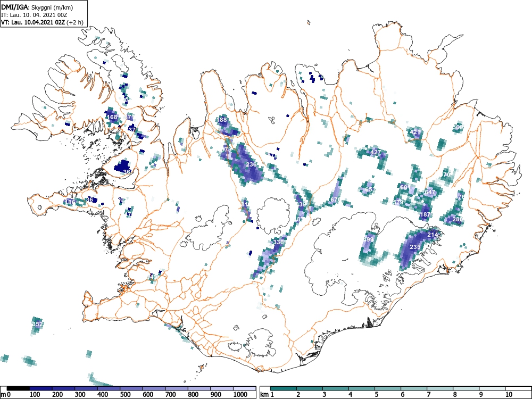The width and height of the screenshot is (532, 399).
Task: Click the 'm 0' legend start label
Action: click(x=5, y=395)
